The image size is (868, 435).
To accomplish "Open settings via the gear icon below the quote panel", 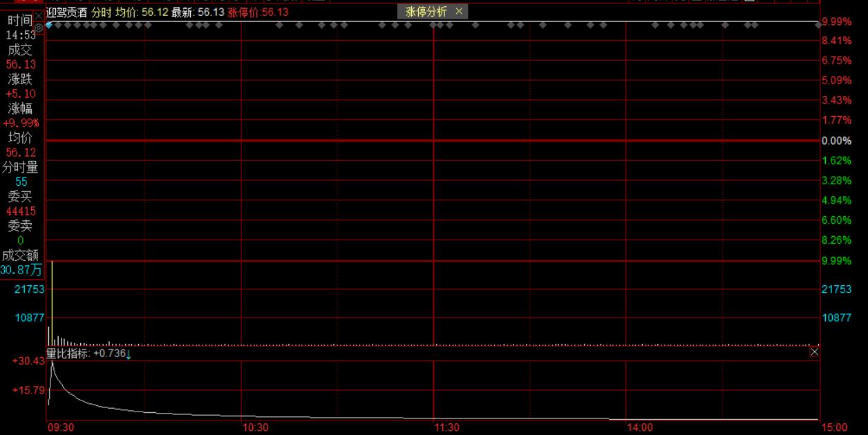I will pos(38,27).
